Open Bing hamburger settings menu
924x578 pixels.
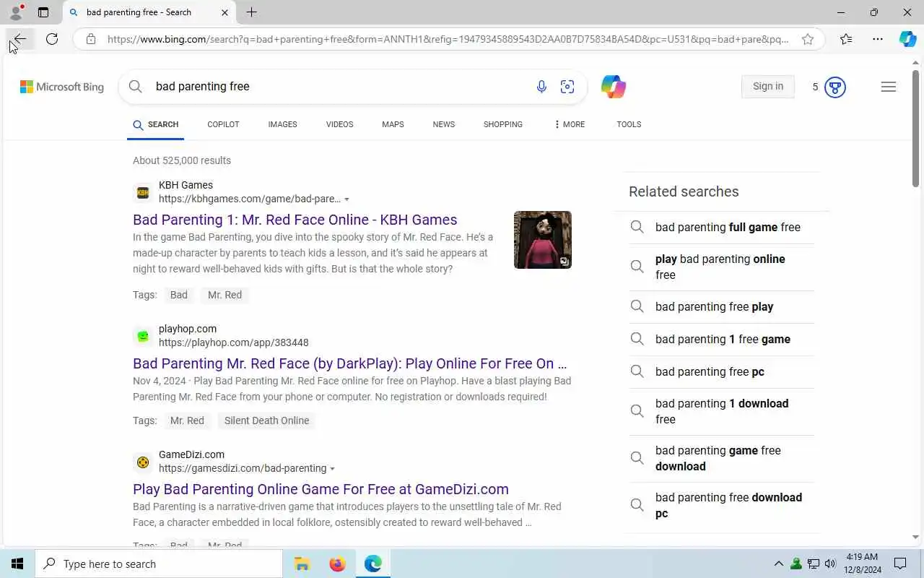[889, 87]
